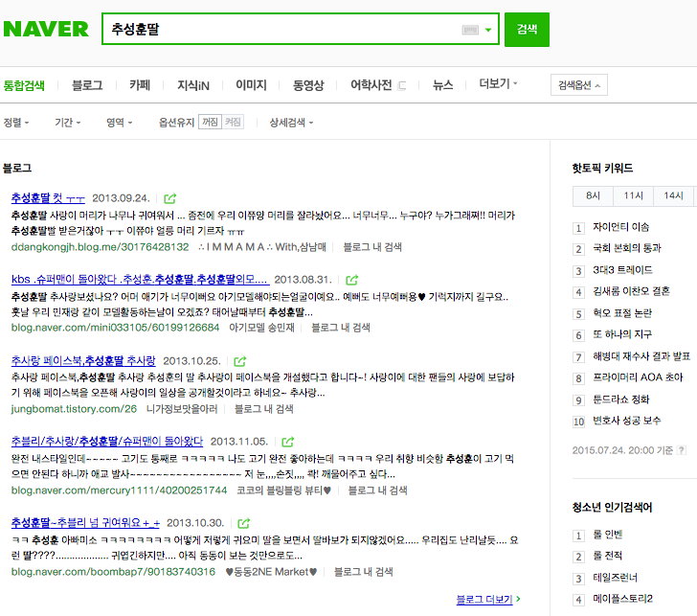Visit blog.naver.com/mercury1111 URL

[119, 491]
